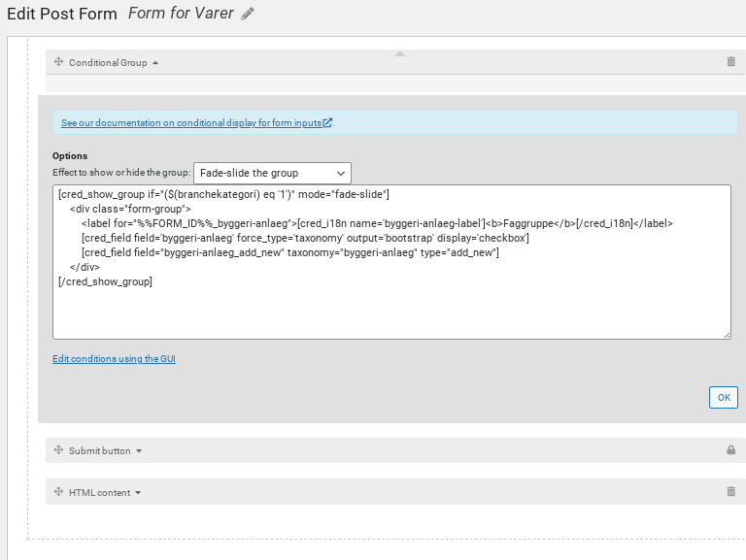Viewport: 746px width, 560px height.
Task: Click the small up arrow above panel
Action: click(x=400, y=53)
